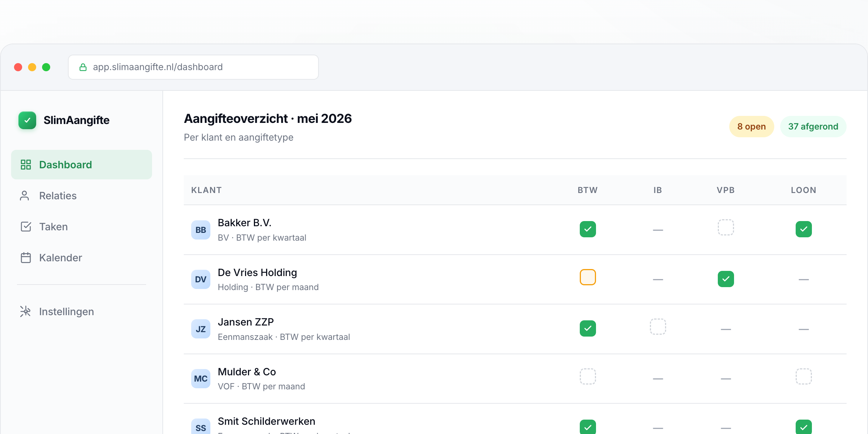Open the Dashboard menu item
The image size is (868, 434).
pyautogui.click(x=82, y=165)
